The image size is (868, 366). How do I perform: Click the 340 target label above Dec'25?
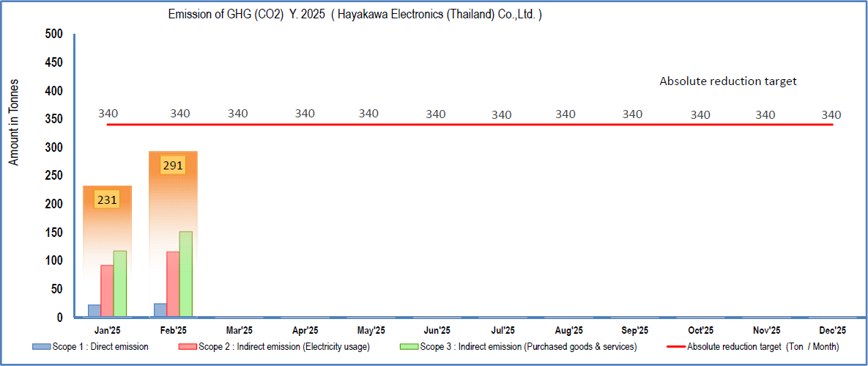(x=831, y=115)
